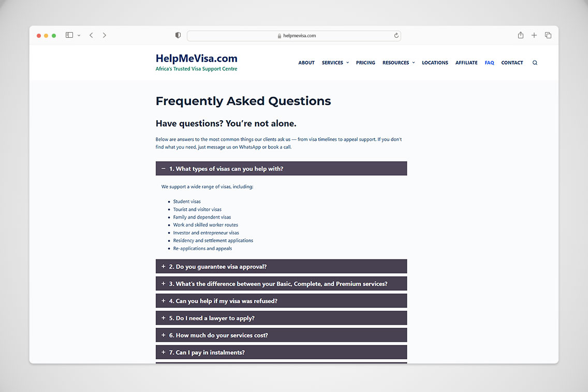Click the browser forward arrow
This screenshot has height=392, width=588.
105,35
